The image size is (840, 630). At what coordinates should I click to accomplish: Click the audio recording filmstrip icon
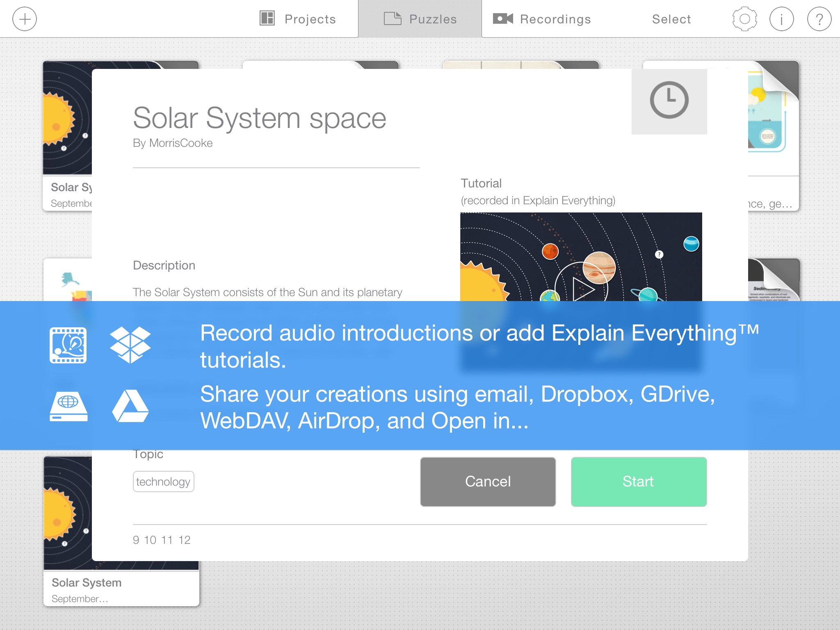[x=68, y=345]
